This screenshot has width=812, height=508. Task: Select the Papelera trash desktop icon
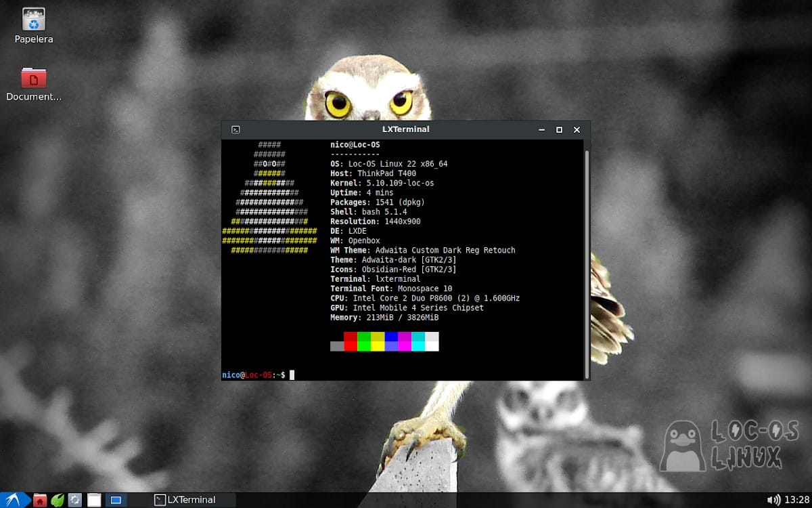tap(34, 26)
